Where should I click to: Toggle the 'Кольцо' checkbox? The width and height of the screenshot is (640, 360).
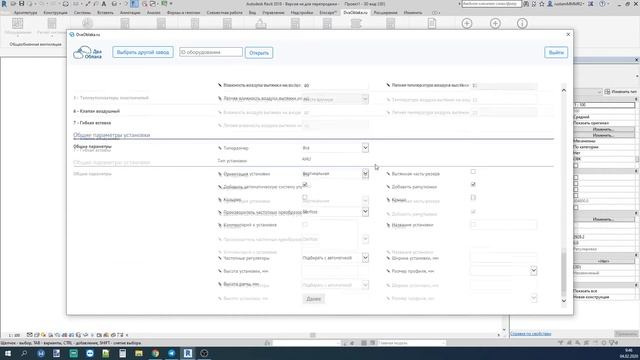[304, 197]
